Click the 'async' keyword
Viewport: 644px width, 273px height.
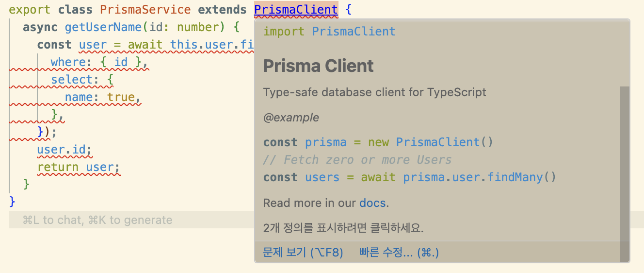coord(40,27)
